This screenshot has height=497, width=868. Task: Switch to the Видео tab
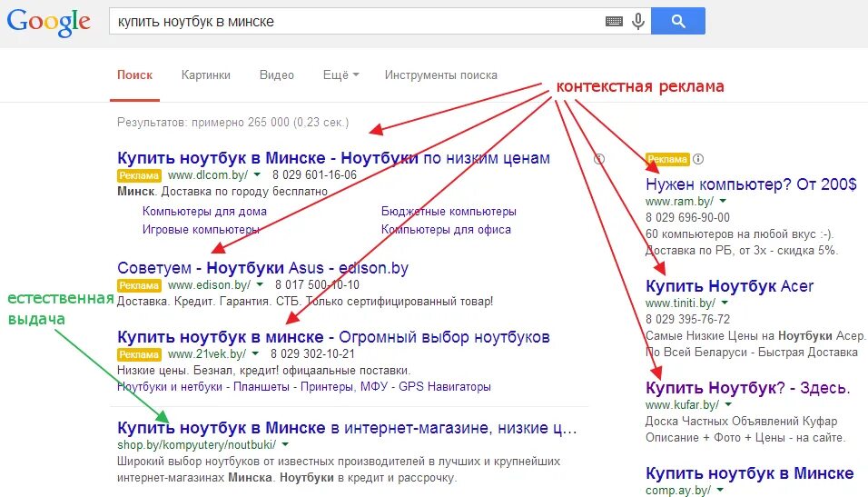coord(277,75)
